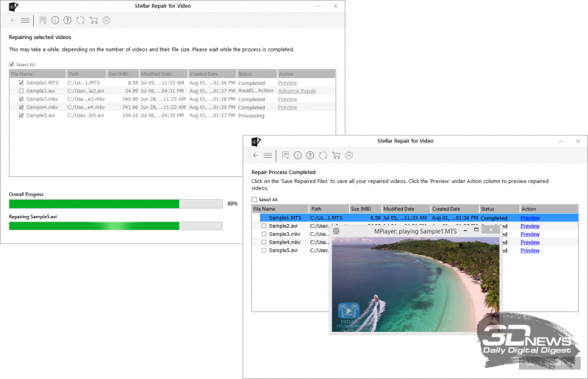
Task: Check Sample3.mkv in the completed window
Action: coord(264,234)
